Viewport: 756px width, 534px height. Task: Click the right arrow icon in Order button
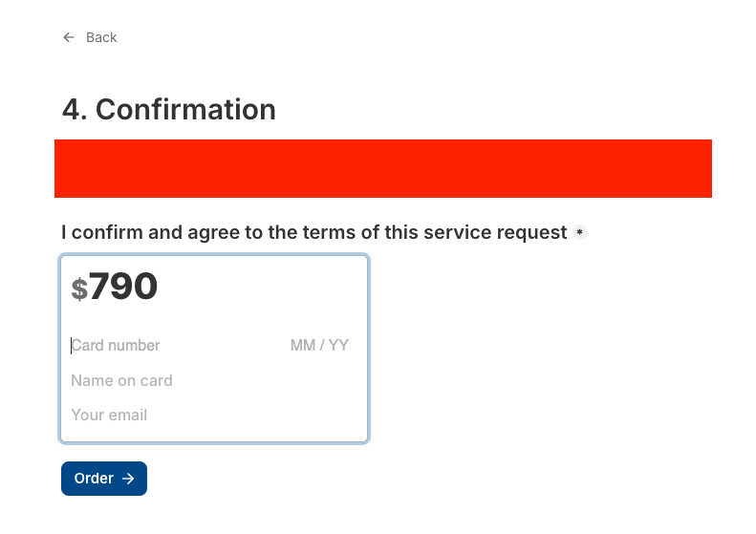pyautogui.click(x=128, y=479)
